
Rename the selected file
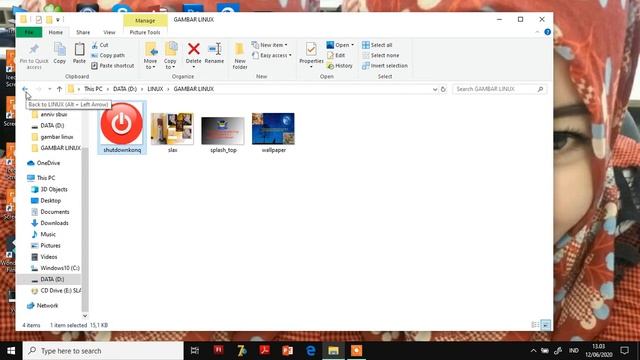[x=214, y=53]
